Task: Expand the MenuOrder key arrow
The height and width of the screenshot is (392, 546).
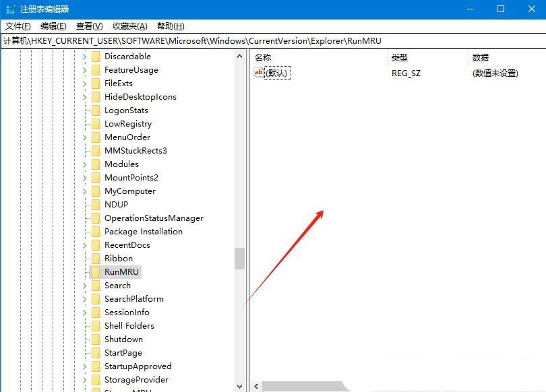Action: tap(84, 137)
